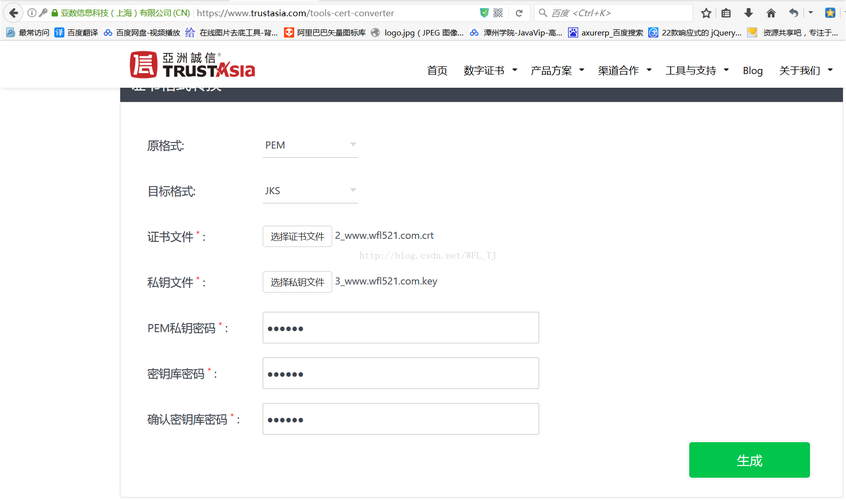
Task: Click the 亚数信息科技 certificate owner label
Action: pos(125,13)
